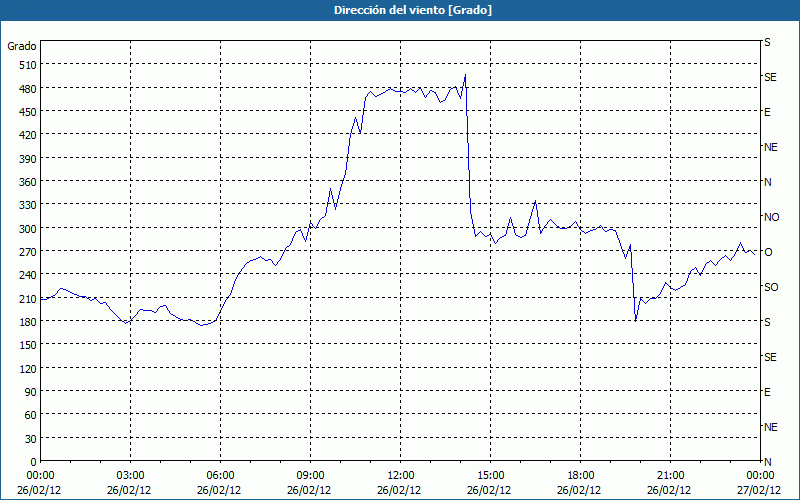This screenshot has height=500, width=800.
Task: Select the 'N' compass label level with 360
Action: click(x=767, y=182)
